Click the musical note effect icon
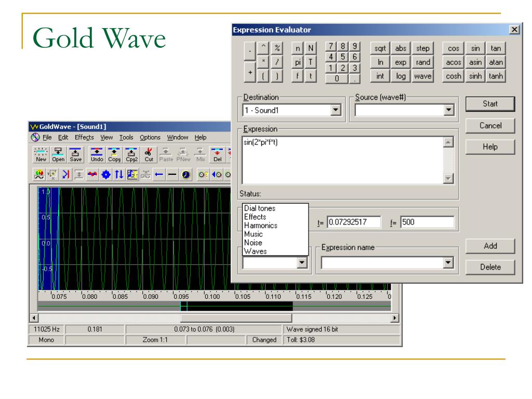The width and height of the screenshot is (532, 399). (132, 175)
